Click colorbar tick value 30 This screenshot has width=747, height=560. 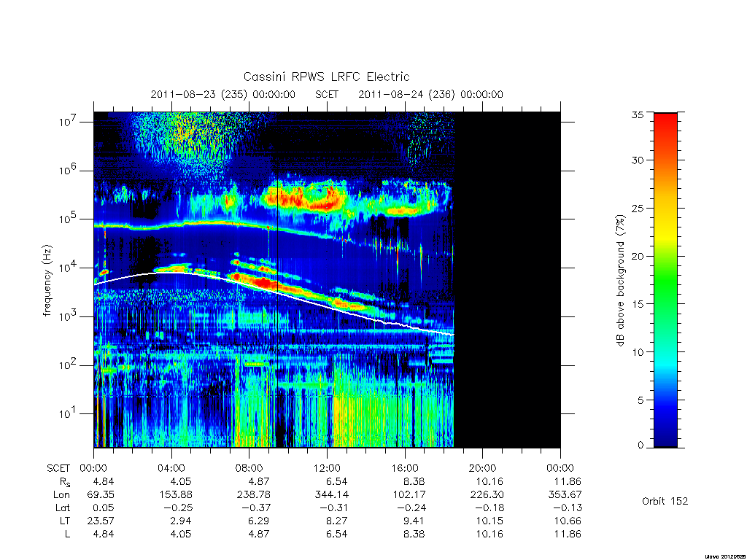click(638, 160)
